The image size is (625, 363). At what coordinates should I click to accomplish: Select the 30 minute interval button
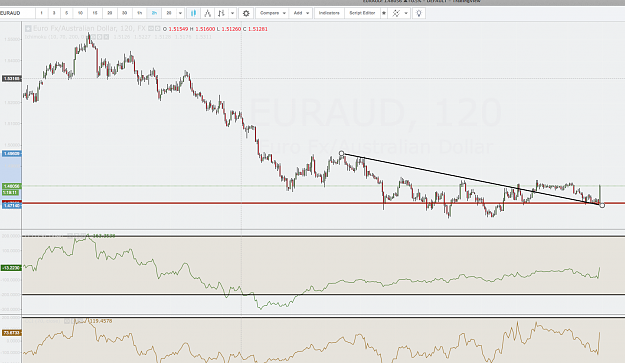pos(124,13)
